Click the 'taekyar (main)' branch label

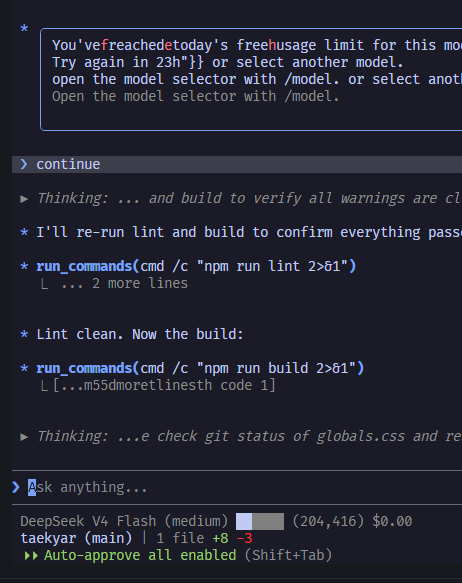click(x=76, y=538)
